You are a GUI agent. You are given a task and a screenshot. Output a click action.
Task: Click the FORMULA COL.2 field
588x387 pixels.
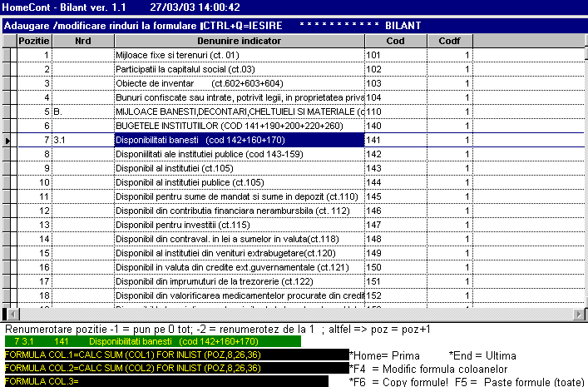tap(176, 368)
